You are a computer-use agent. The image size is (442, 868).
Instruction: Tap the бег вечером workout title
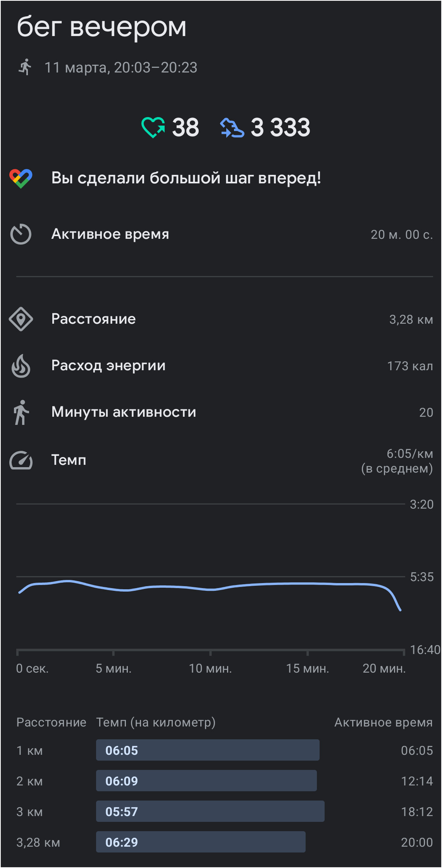tap(101, 27)
